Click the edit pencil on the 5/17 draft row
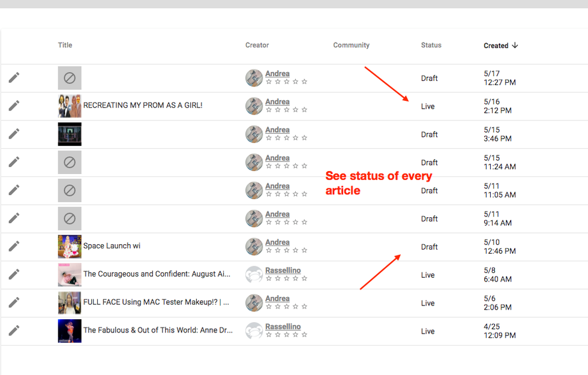Viewport: 588px width, 375px height. tap(14, 77)
